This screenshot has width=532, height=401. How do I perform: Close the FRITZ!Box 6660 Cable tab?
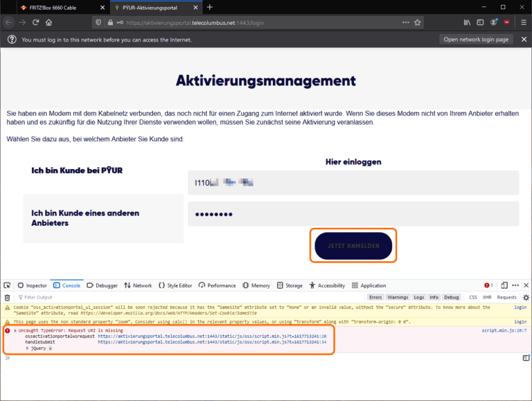click(103, 8)
